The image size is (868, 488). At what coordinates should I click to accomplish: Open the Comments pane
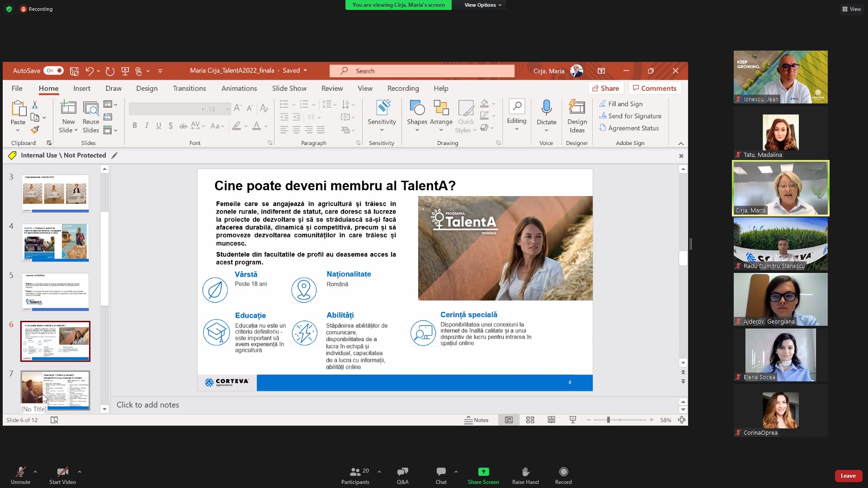coord(655,88)
